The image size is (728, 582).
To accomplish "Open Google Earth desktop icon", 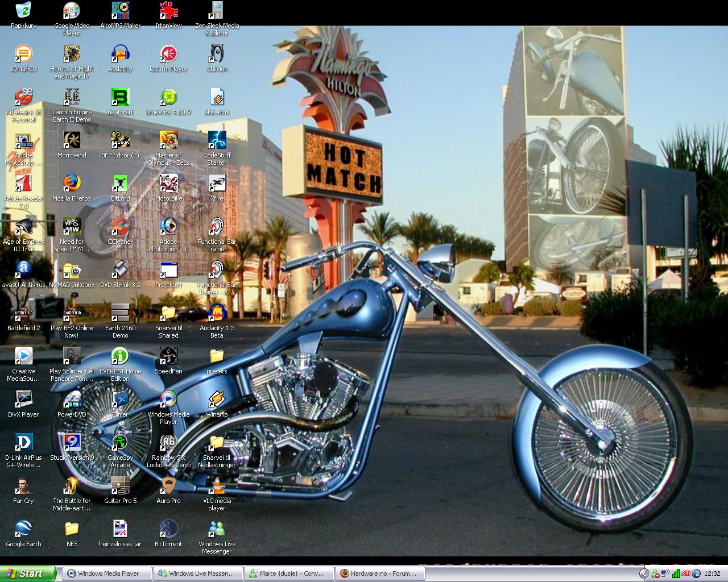I will coord(23,533).
